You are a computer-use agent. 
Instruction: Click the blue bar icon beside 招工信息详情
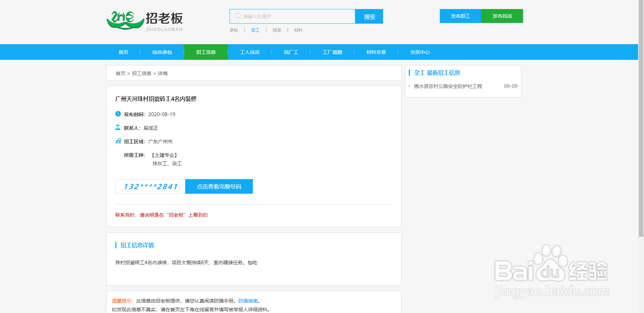pos(116,245)
